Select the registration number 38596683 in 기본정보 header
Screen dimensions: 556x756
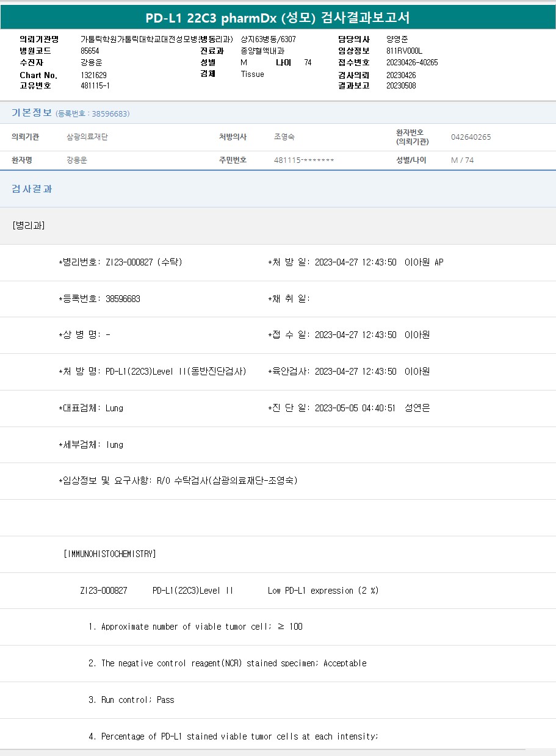109,113
